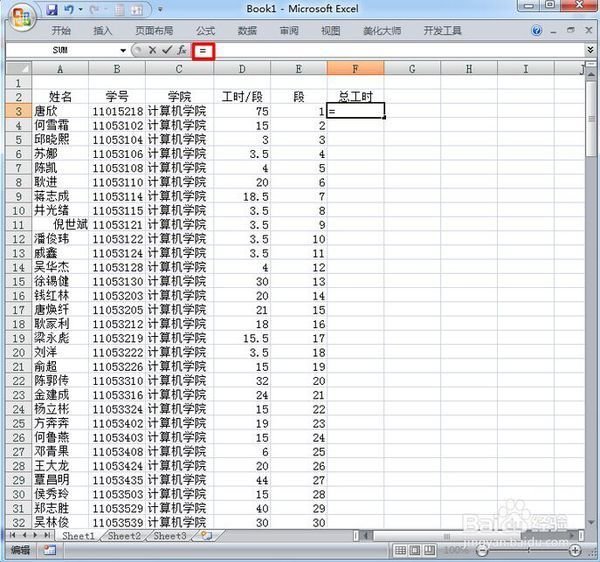Screen dimensions: 600x562
Task: Zoom in with the plus button
Action: [575, 551]
